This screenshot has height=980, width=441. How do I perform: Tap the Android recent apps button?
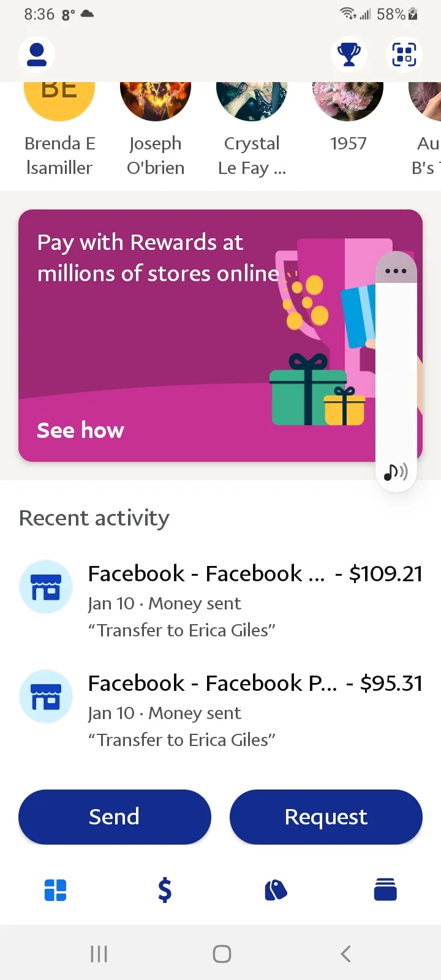pyautogui.click(x=99, y=954)
